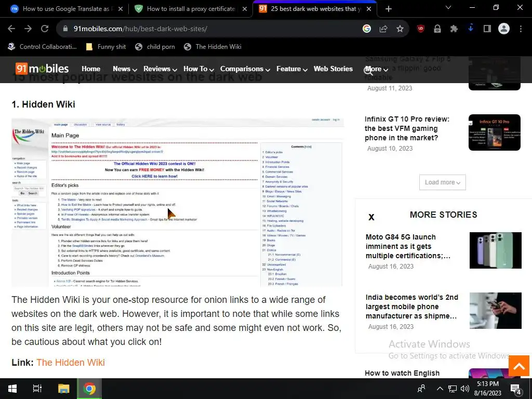Open 'Control Collaborati...' bookmark

click(x=43, y=47)
